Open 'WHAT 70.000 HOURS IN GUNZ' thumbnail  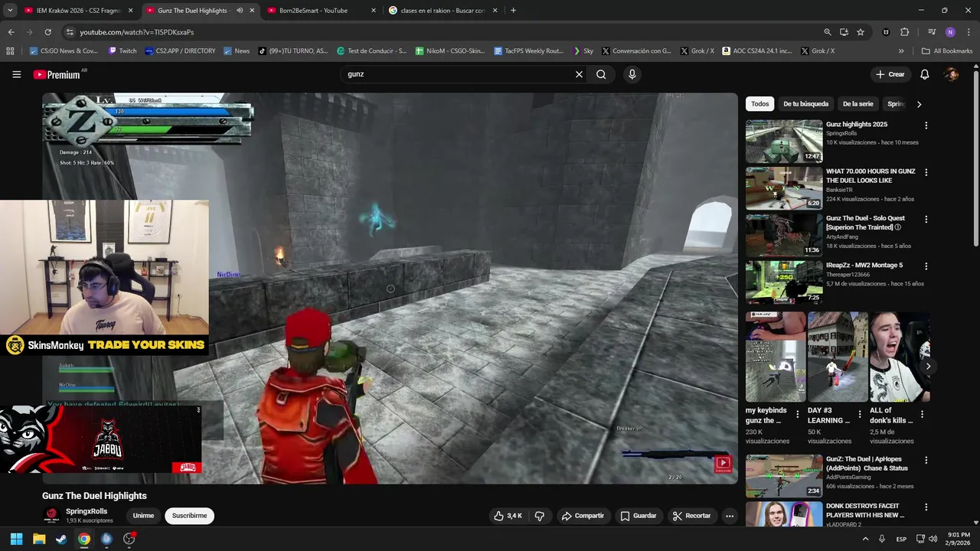784,188
